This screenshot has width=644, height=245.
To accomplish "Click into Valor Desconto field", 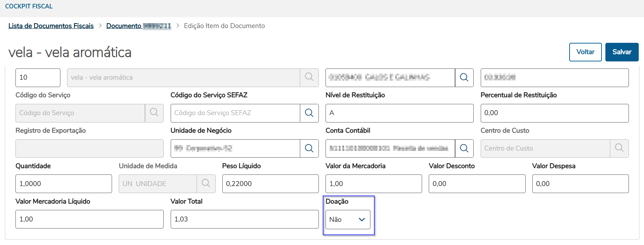I will [x=477, y=184].
